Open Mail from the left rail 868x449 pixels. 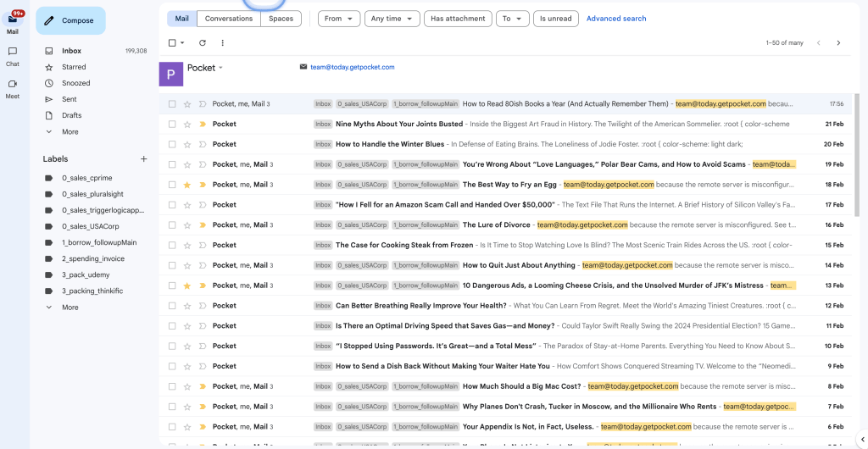pyautogui.click(x=12, y=23)
